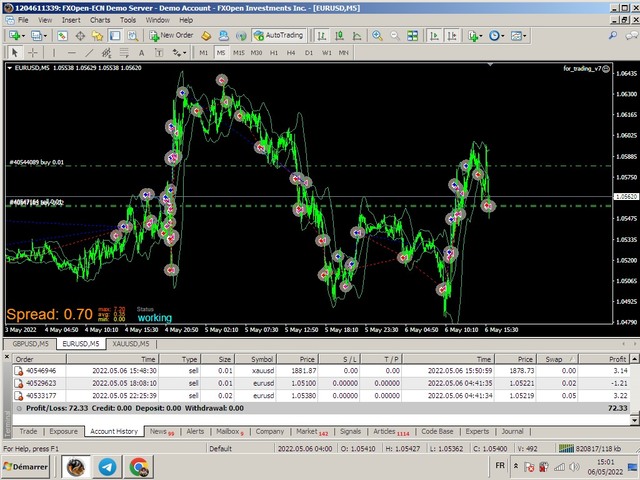Open the Insert menu
The image size is (640, 480).
(x=71, y=20)
